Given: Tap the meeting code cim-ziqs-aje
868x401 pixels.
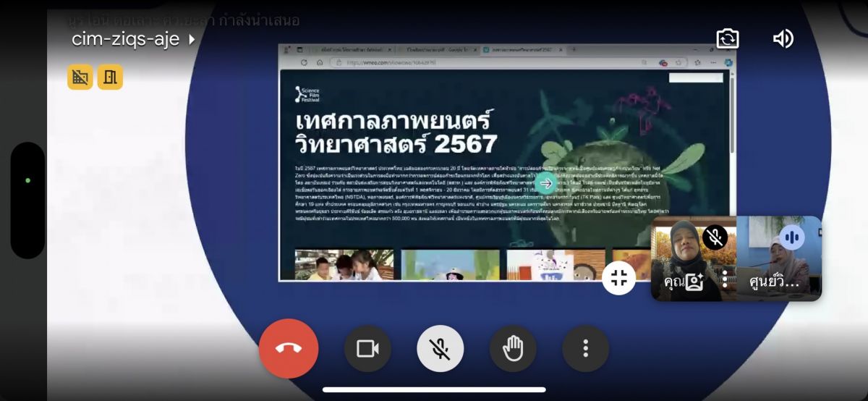Looking at the screenshot, I should pyautogui.click(x=126, y=39).
